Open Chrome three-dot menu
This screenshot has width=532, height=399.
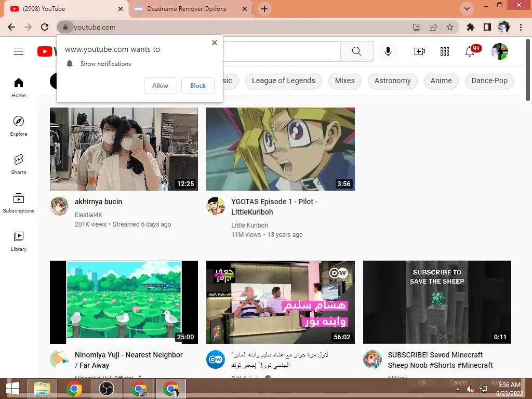[521, 27]
